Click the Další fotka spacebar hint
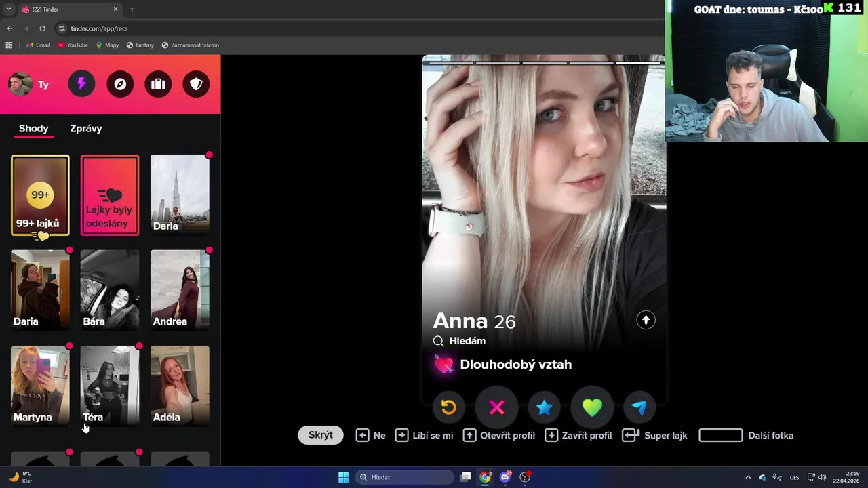Screen dimensions: 868x488 coord(746,435)
